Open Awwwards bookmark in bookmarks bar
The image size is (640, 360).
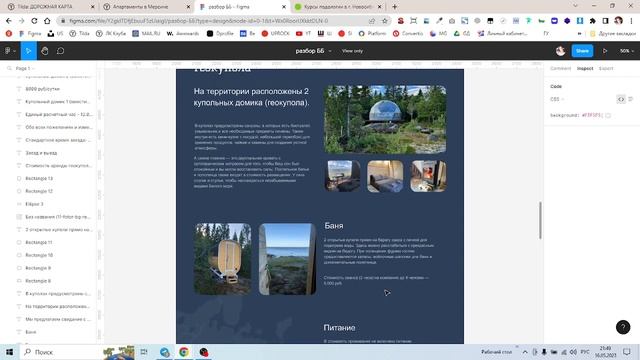183,33
